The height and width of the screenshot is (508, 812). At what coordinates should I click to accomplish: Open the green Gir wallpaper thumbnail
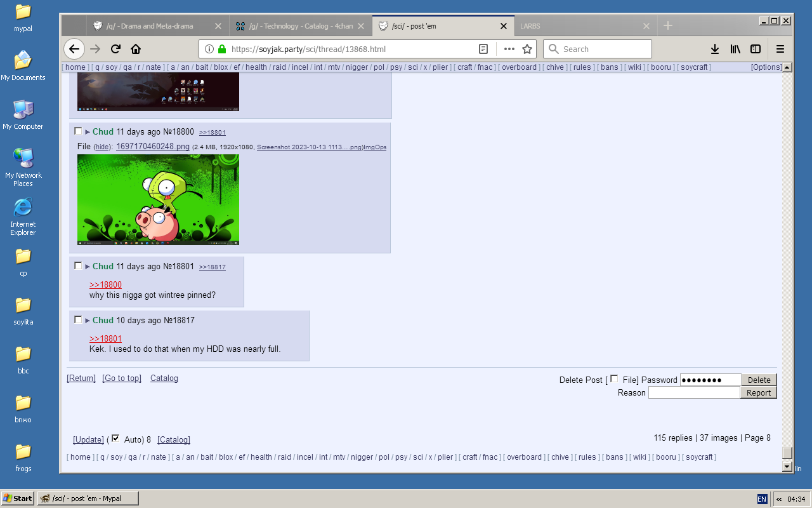(x=158, y=199)
